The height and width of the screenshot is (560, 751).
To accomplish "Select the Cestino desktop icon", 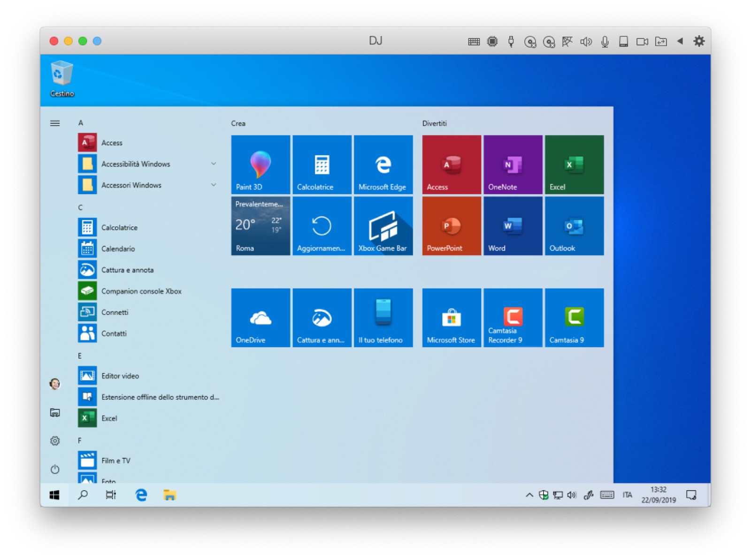I will [62, 79].
